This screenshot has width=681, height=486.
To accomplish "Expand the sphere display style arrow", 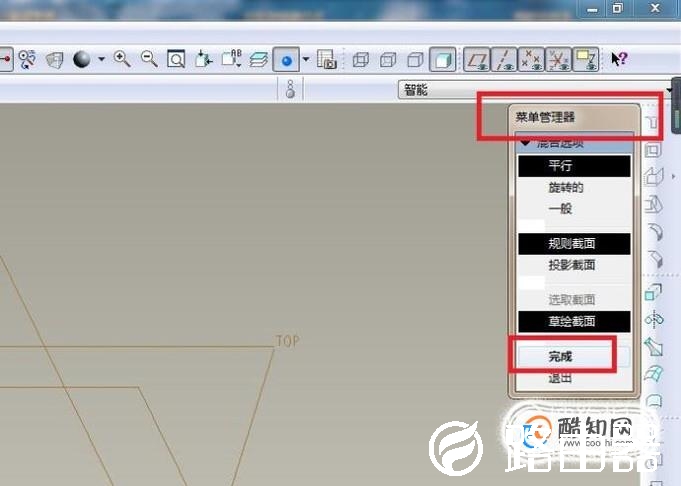I will tap(101, 59).
